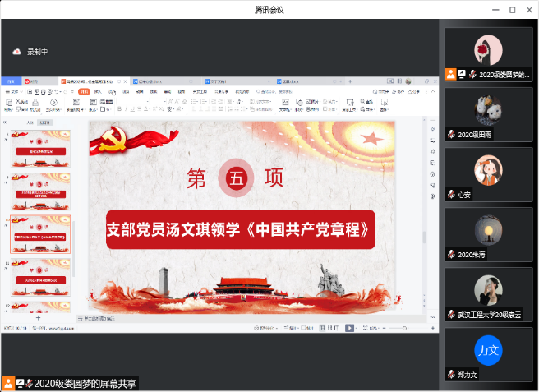
Task: Click add new slide plus icon below thumbnails
Action: coord(38,318)
